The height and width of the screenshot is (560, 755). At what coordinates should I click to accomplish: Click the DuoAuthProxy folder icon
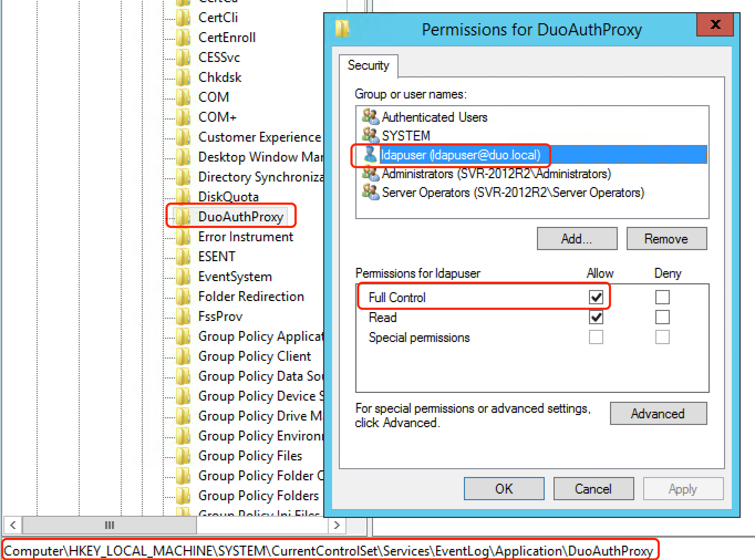click(183, 217)
